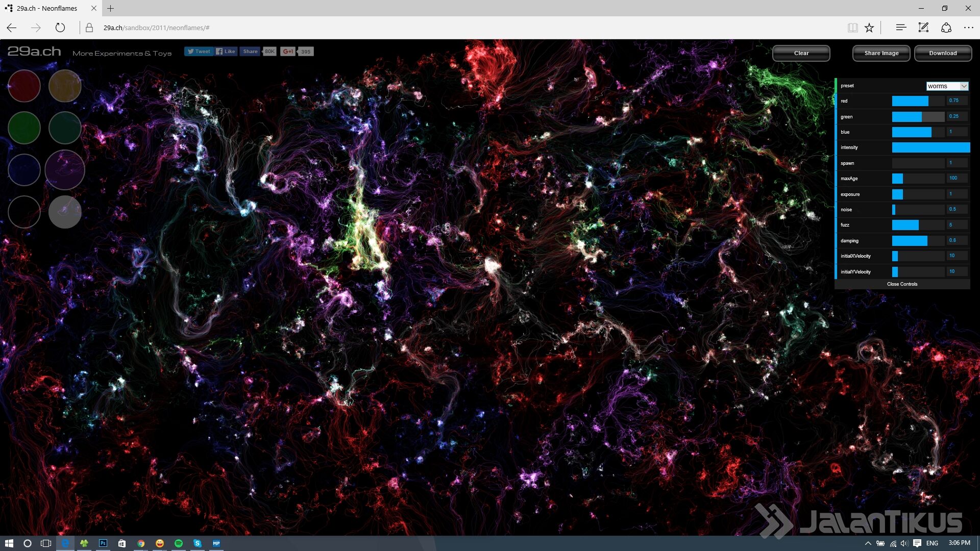Adjust the intensity slider bar

click(931, 147)
